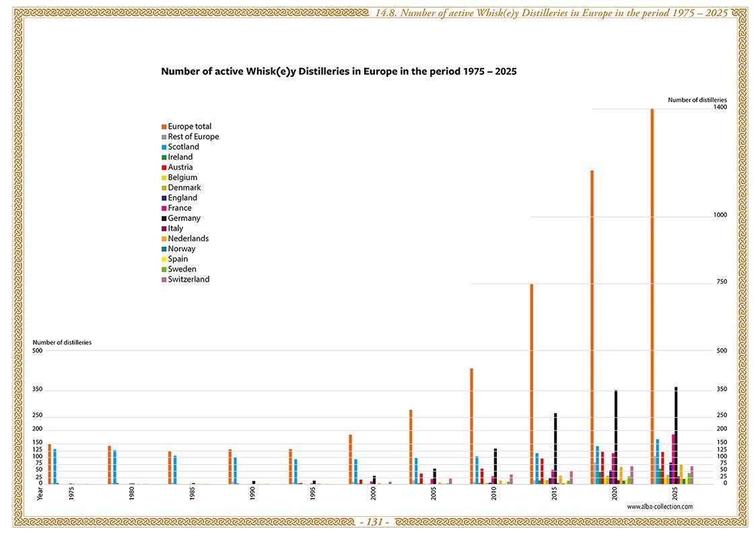This screenshot has width=756, height=535.
Task: Toggle the Austria series in the legend
Action: click(x=164, y=167)
